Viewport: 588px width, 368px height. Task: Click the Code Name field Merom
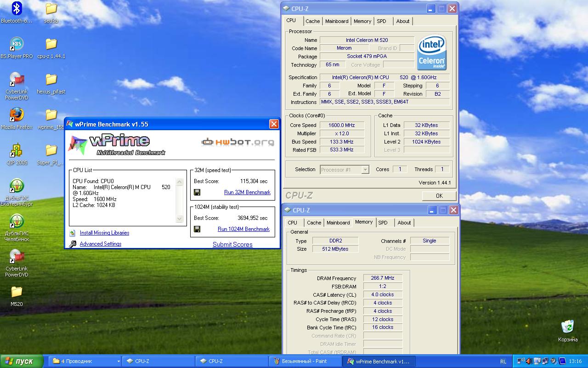point(344,48)
